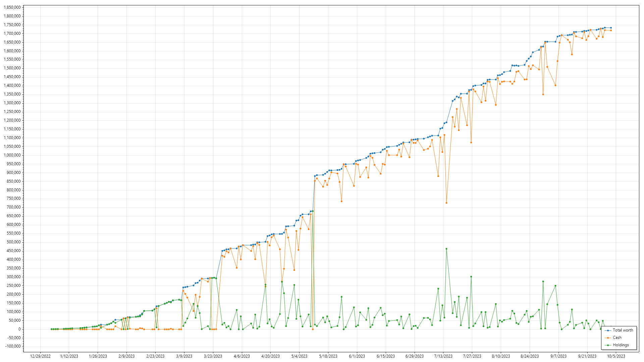Image resolution: width=644 pixels, height=362 pixels.
Task: Click the blue Total worth legend marker
Action: (608, 330)
